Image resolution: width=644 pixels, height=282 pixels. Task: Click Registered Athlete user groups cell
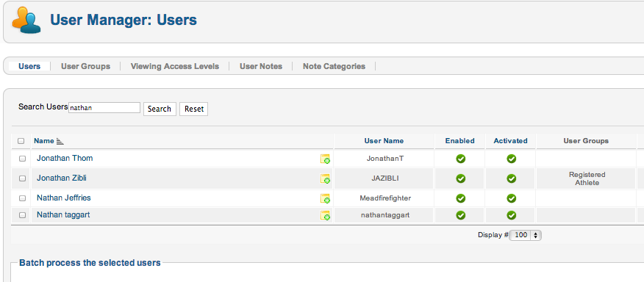[587, 178]
